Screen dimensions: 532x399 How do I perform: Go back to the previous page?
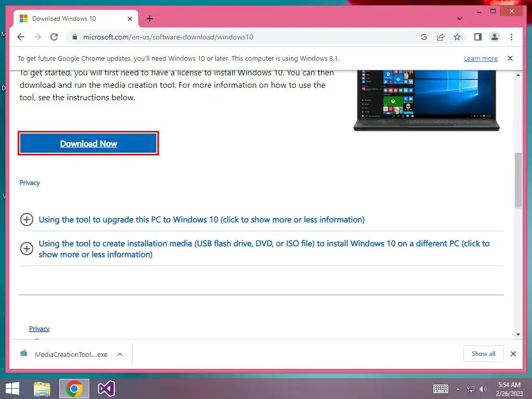point(21,37)
